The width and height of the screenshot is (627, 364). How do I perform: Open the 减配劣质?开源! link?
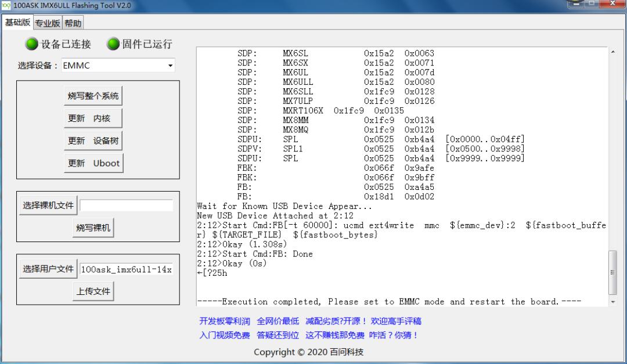336,321
